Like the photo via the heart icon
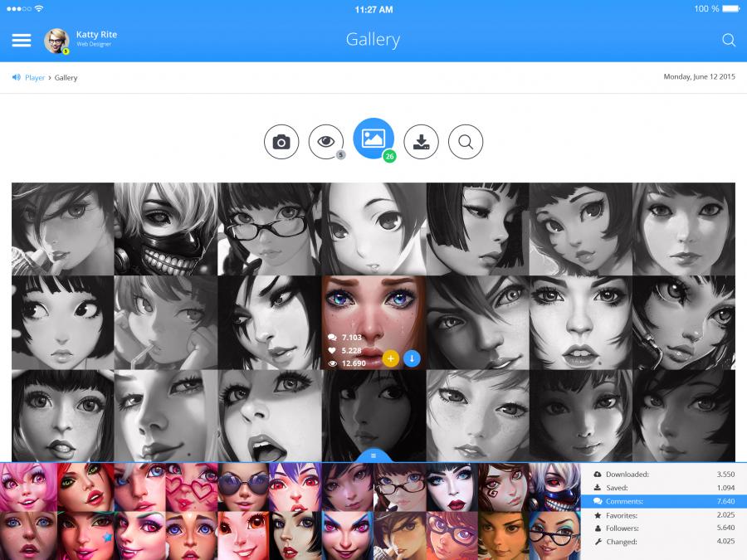Viewport: 747px width, 560px height. coord(333,350)
